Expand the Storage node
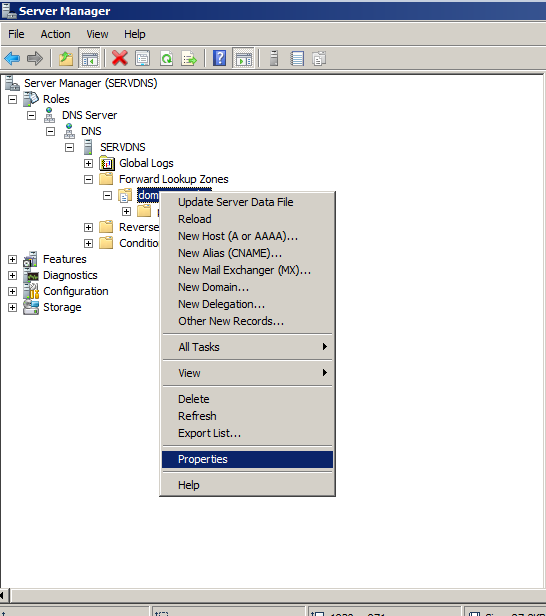The height and width of the screenshot is (616, 546). pos(13,307)
